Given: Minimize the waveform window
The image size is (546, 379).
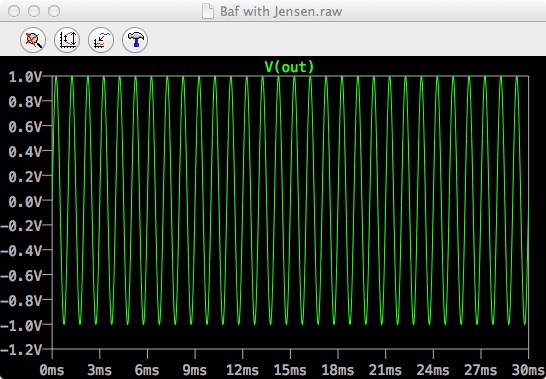Looking at the screenshot, I should tap(34, 11).
